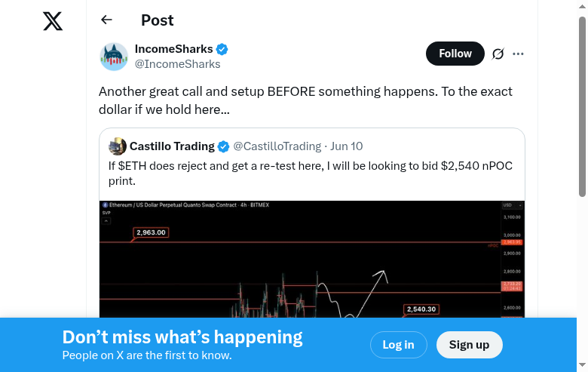Click Castillo Trading avatar in quoted post

point(118,146)
